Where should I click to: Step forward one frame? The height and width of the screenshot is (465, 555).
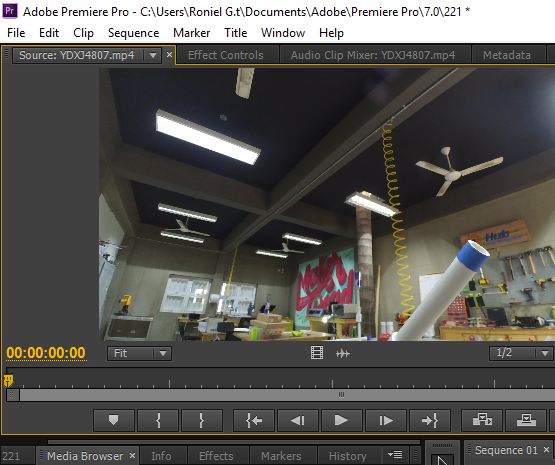click(x=386, y=420)
